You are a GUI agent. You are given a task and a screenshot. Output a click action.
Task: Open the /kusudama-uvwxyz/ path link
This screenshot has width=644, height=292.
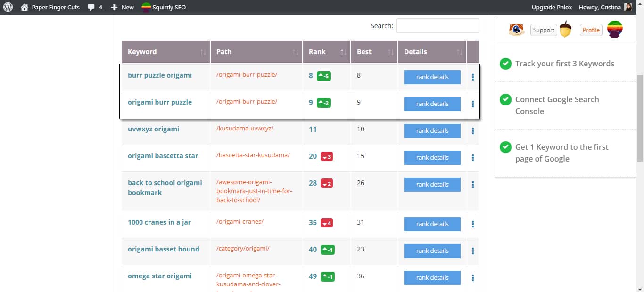click(x=245, y=128)
